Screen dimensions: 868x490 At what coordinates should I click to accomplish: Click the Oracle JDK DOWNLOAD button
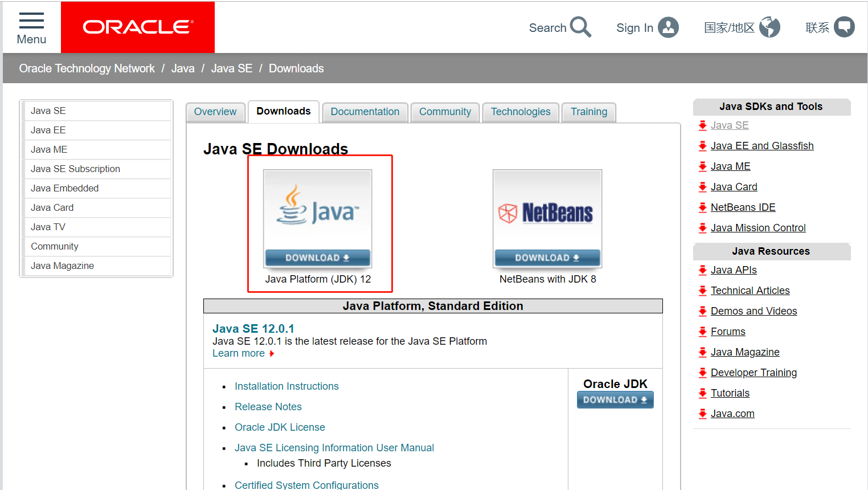(615, 399)
